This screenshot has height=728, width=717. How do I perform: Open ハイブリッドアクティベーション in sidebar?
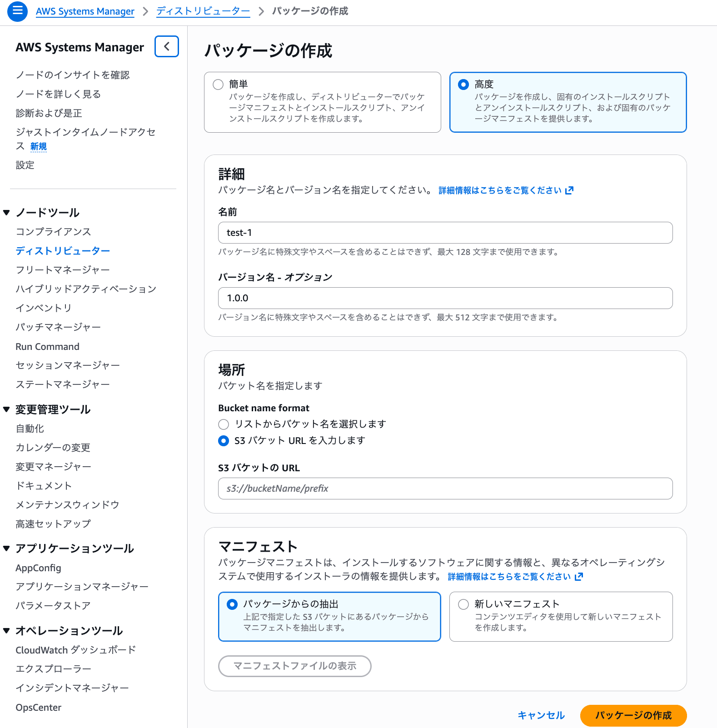[86, 289]
